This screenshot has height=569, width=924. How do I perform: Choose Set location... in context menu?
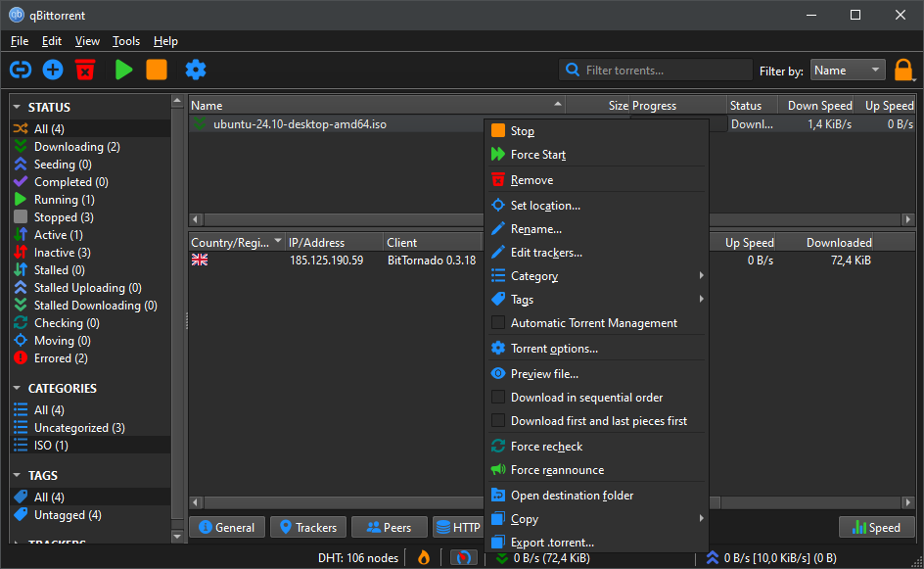coord(596,206)
